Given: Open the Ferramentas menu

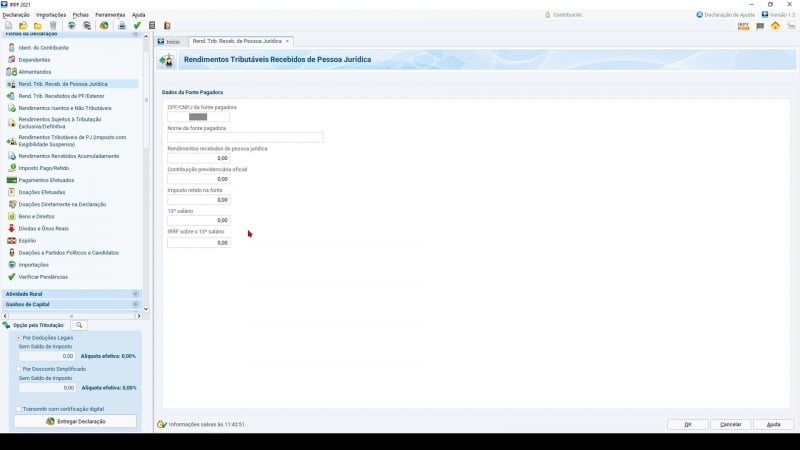Looking at the screenshot, I should click(110, 15).
